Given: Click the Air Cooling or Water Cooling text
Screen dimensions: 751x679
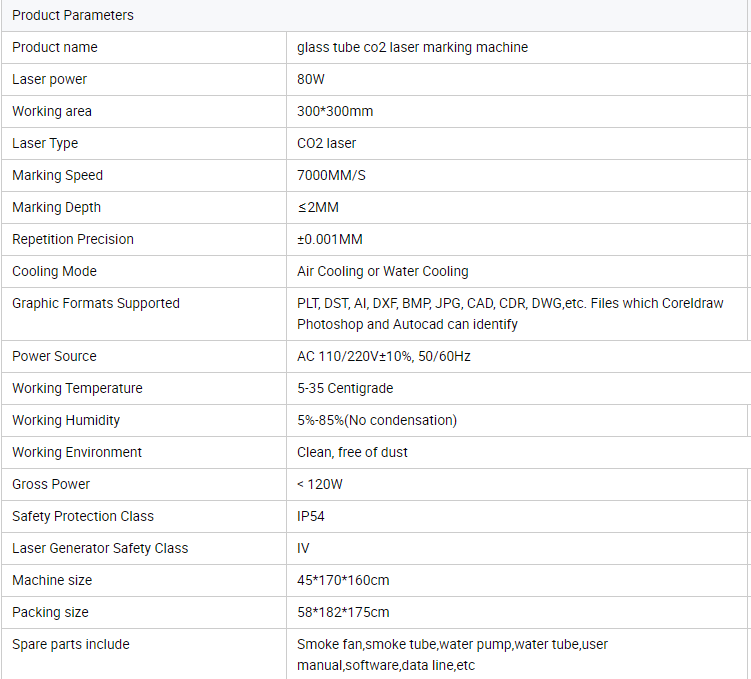Looking at the screenshot, I should 382,271.
